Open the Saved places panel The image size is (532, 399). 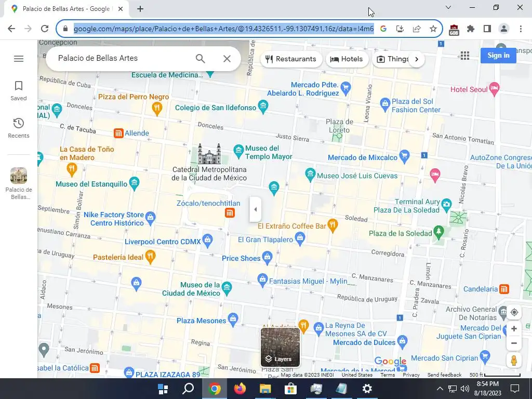(19, 90)
